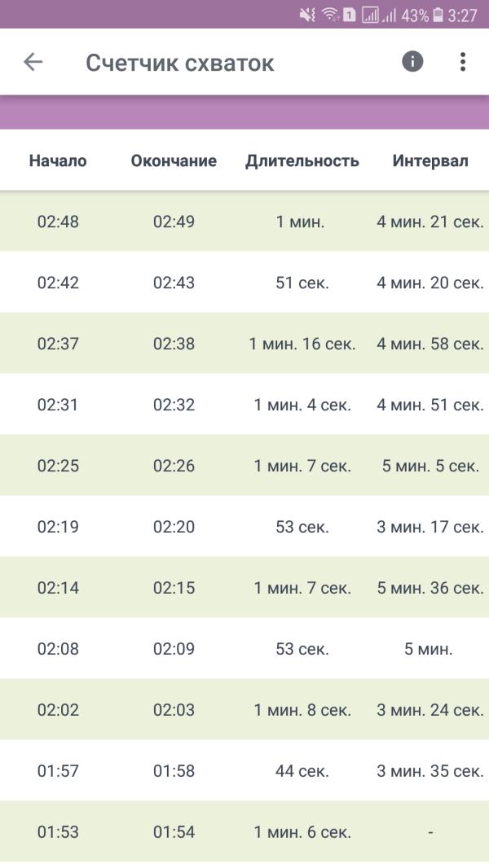This screenshot has height=868, width=489.
Task: Tap the 5 мин. 5 сек. interval entry
Action: [x=430, y=466]
